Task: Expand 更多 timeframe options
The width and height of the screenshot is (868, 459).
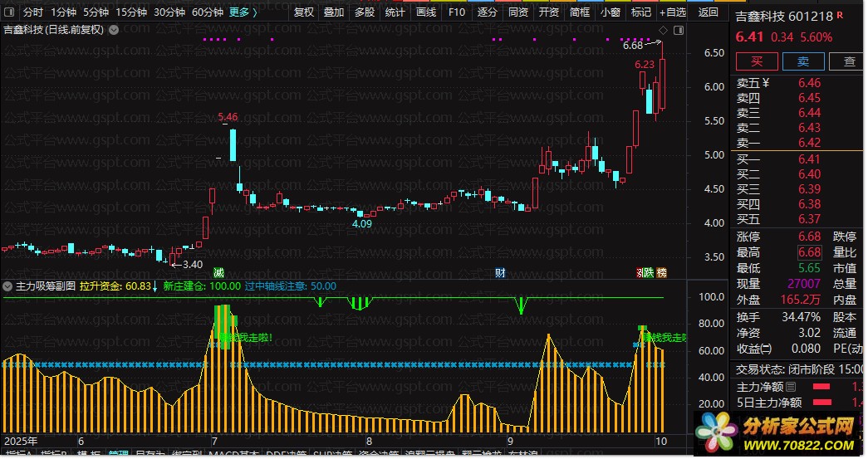Action: tap(243, 12)
